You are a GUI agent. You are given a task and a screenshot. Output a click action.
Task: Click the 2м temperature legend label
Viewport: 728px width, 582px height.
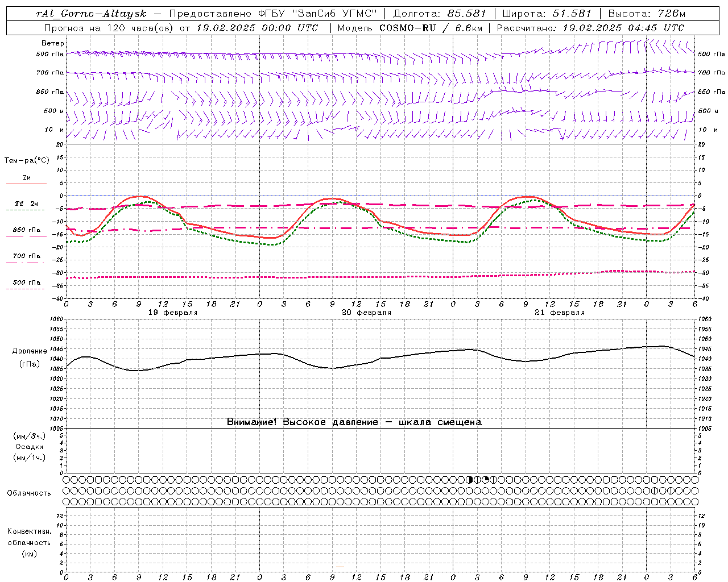pyautogui.click(x=27, y=178)
